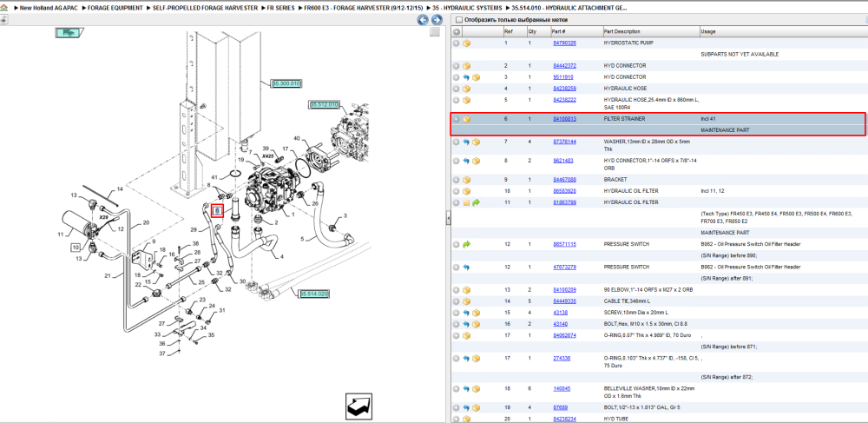This screenshot has height=423, width=868.
Task: Open part number link 140045
Action: click(x=562, y=388)
